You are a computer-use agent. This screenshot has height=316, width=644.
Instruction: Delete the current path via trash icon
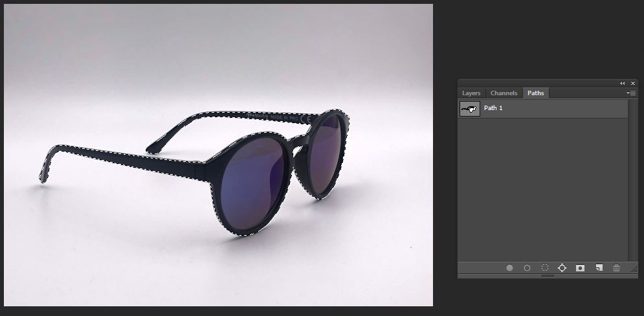[x=616, y=268]
